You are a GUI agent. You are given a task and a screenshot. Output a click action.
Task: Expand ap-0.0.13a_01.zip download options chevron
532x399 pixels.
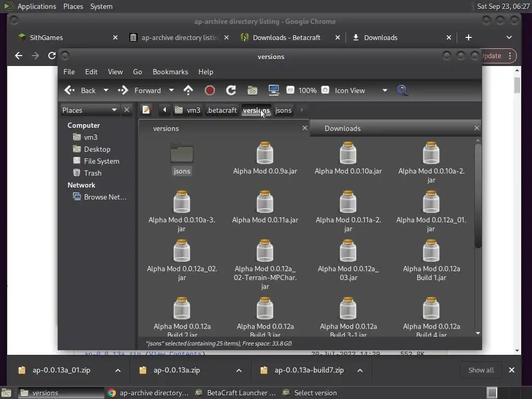click(x=118, y=370)
